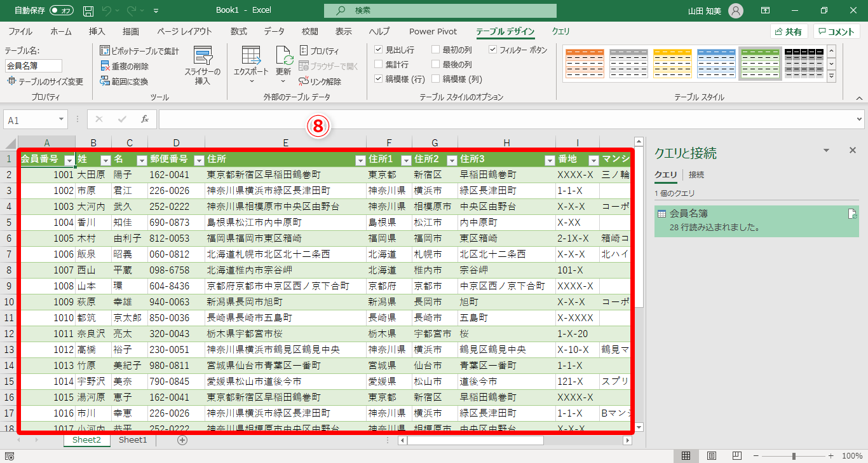
Task: Expand the table styles gallery More arrow
Action: (x=831, y=76)
